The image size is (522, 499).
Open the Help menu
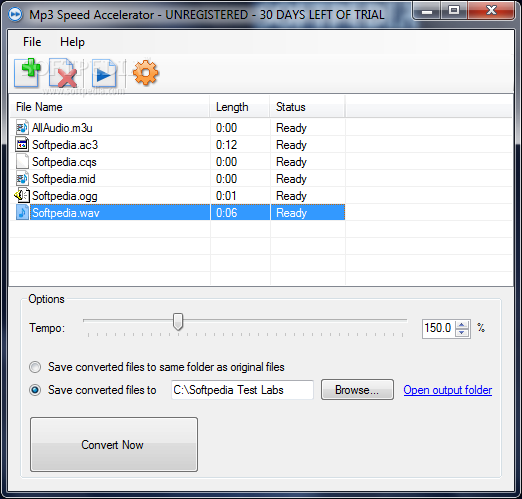click(72, 42)
